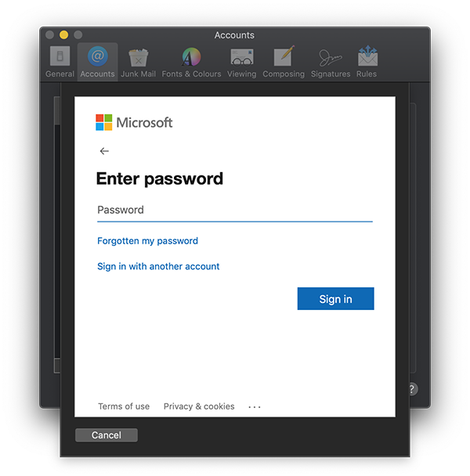Viewport: 470px width, 476px height.
Task: Click the back arrow above Enter password
Action: tap(104, 151)
